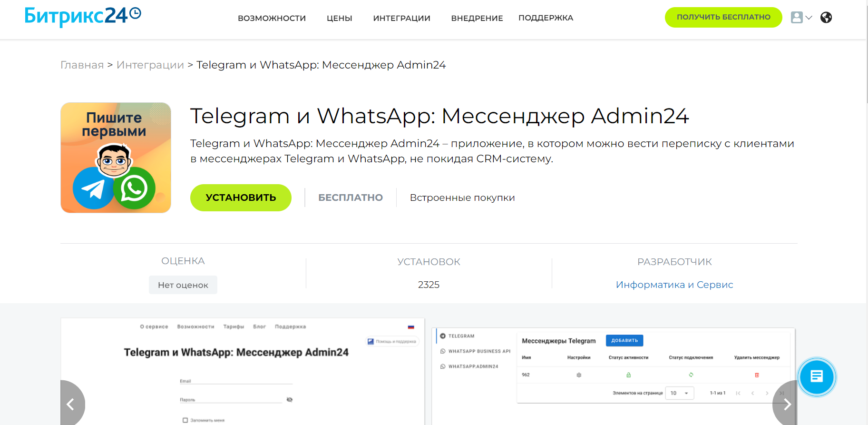Click the settings gear for messenger 962
Screen dimensions: 868x425
pos(579,375)
